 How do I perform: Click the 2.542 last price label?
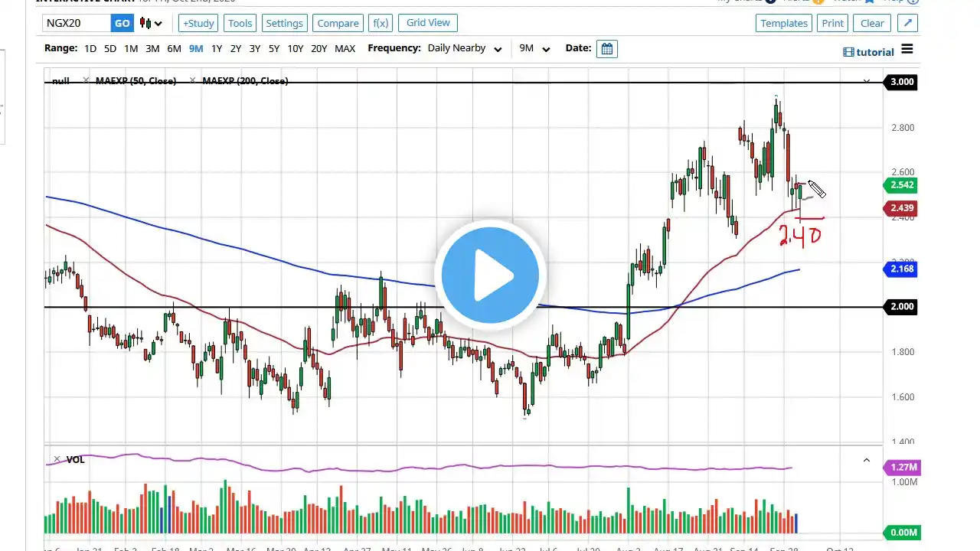900,185
